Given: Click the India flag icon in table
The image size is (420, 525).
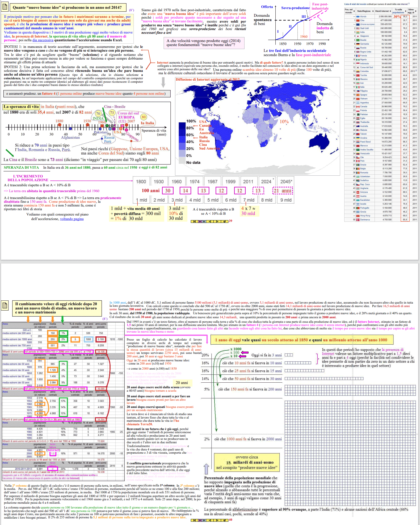Looking at the screenshot, I should point(358,32).
